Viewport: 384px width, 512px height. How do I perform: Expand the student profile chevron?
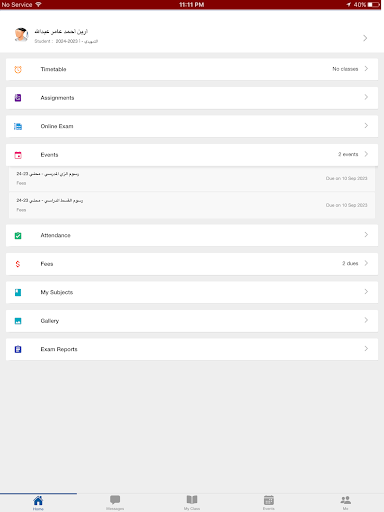pos(365,38)
